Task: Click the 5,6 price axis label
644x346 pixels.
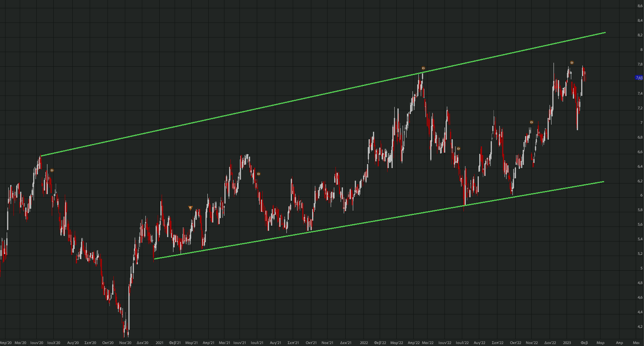Action: point(640,224)
